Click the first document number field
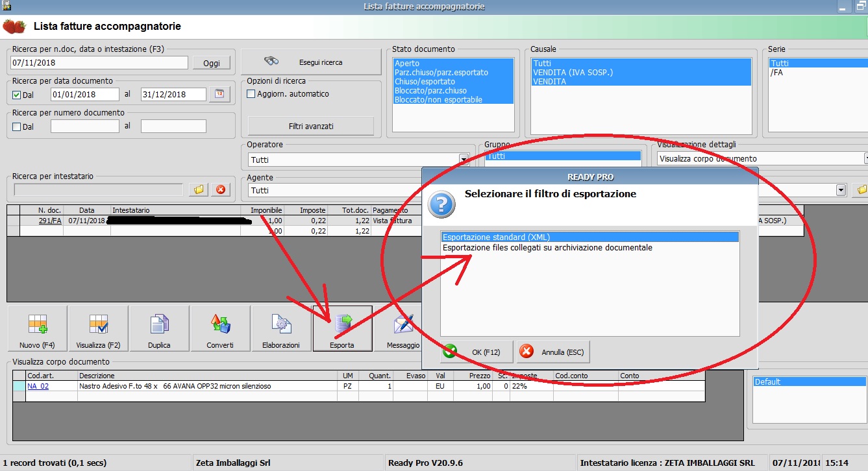Image resolution: width=868 pixels, height=471 pixels. tap(85, 127)
